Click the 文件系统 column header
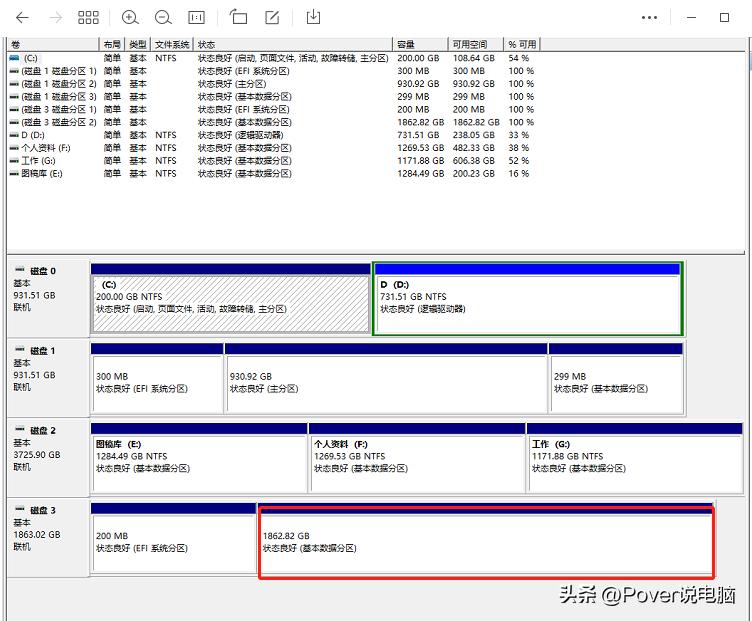Screen dimensions: 752x621 point(172,45)
